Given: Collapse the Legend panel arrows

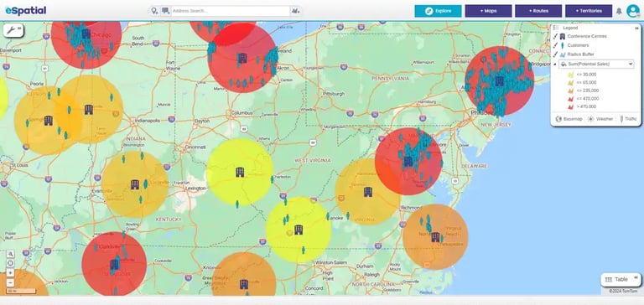Looking at the screenshot, I should click(636, 28).
